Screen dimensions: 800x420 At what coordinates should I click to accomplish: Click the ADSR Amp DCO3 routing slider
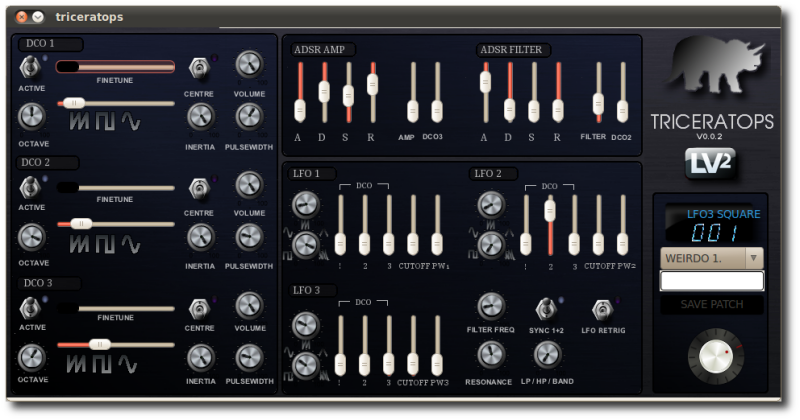(x=437, y=93)
